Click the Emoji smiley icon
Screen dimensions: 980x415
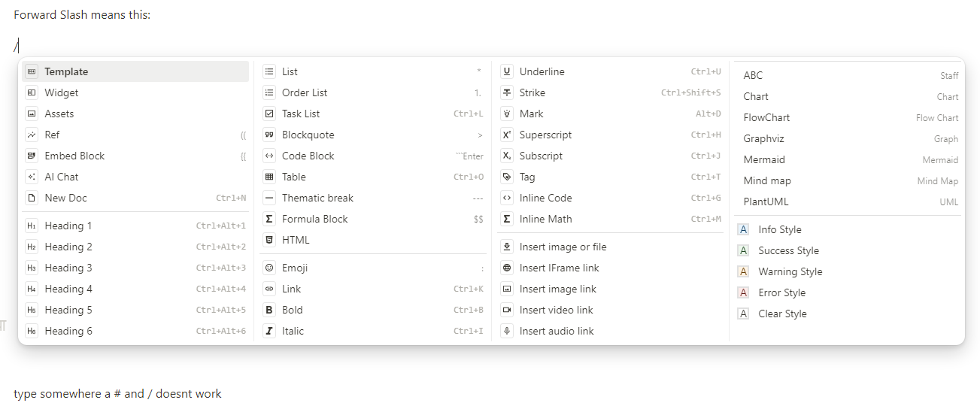pos(269,268)
